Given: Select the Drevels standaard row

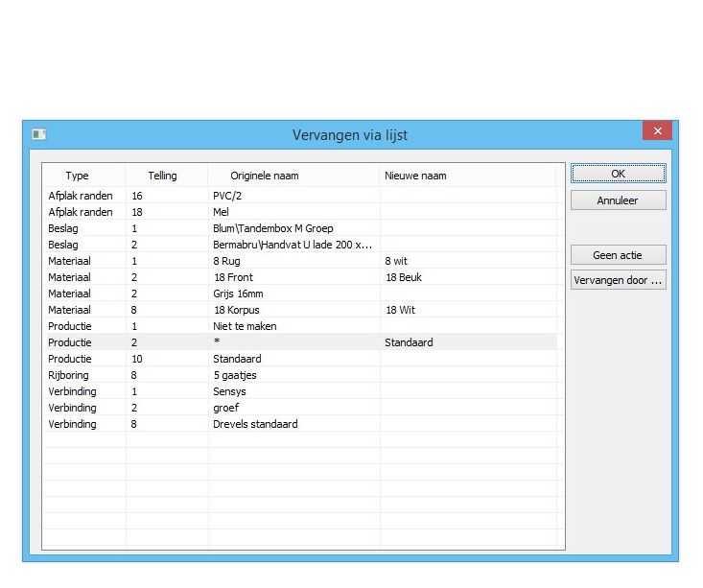Looking at the screenshot, I should click(254, 424).
